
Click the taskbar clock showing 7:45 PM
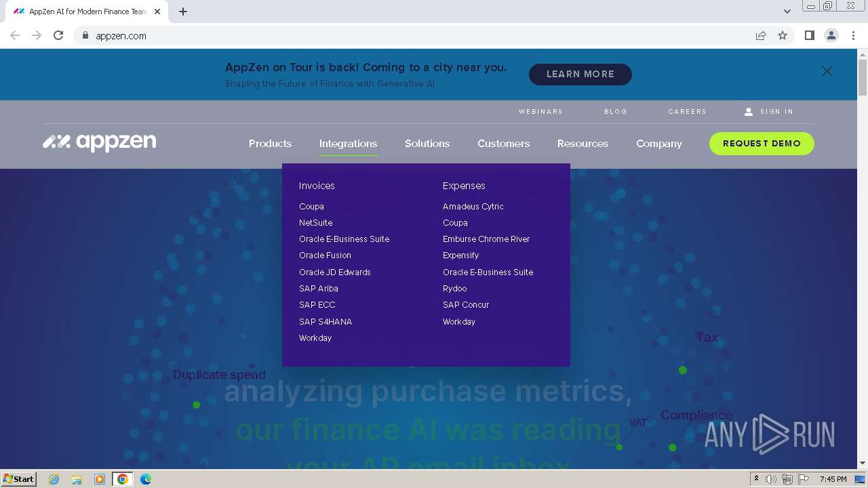(x=833, y=479)
